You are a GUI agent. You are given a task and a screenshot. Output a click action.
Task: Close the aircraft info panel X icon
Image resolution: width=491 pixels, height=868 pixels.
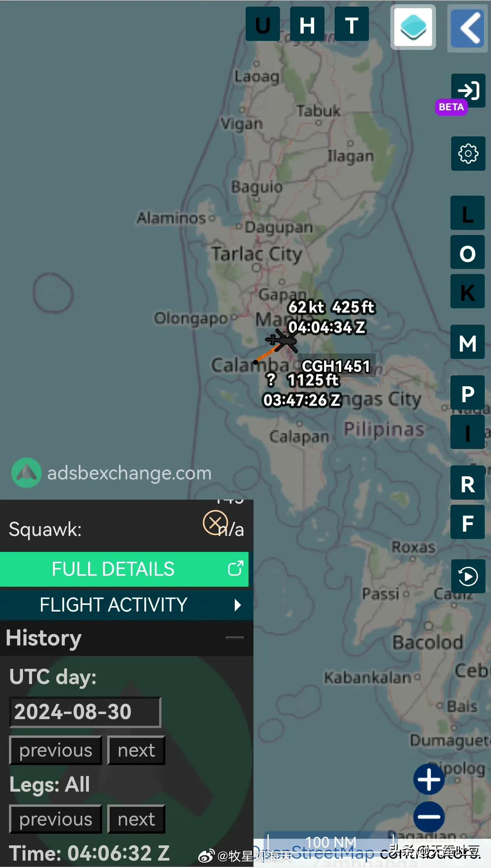point(215,523)
